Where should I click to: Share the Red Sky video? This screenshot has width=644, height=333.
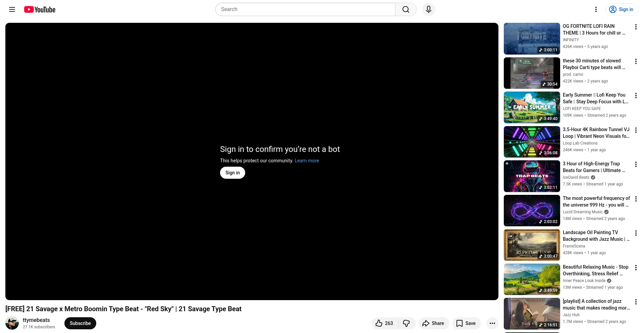[433, 323]
